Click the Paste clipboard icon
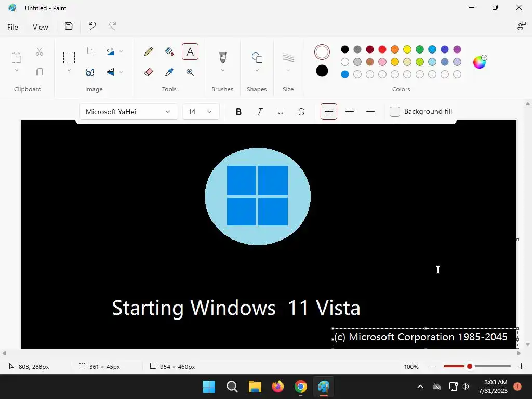The image size is (532, 399). tap(16, 58)
